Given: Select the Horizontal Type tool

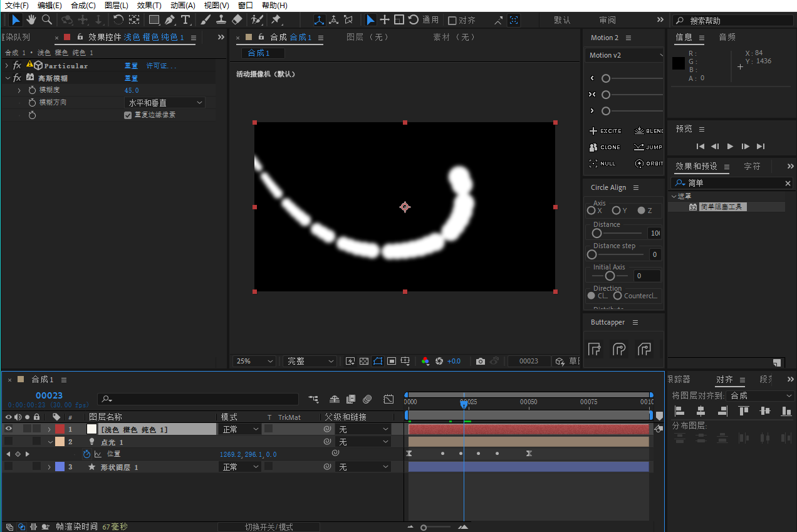Looking at the screenshot, I should pos(185,20).
